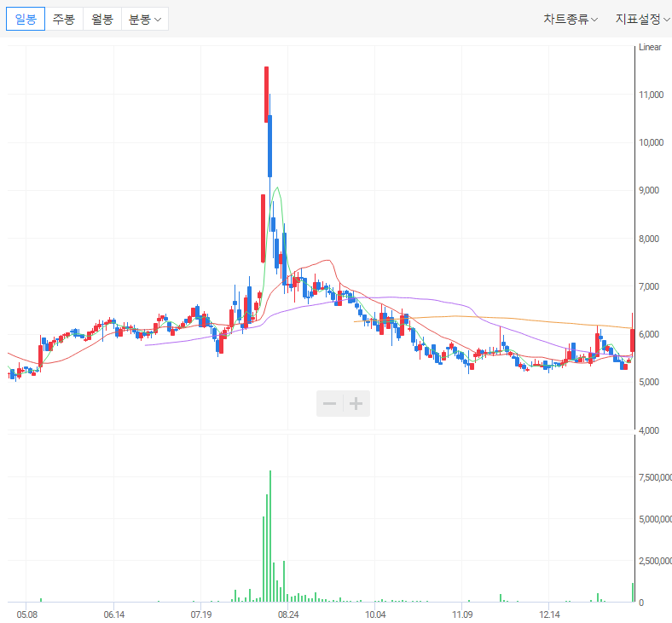The width and height of the screenshot is (672, 623).
Task: Click the 9,000 price axis label
Action: click(x=649, y=190)
